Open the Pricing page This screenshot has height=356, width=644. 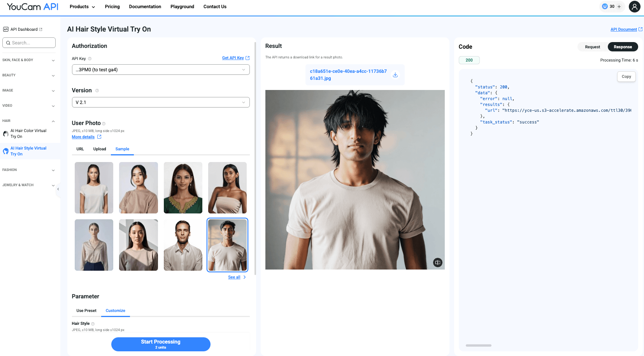[x=112, y=7]
